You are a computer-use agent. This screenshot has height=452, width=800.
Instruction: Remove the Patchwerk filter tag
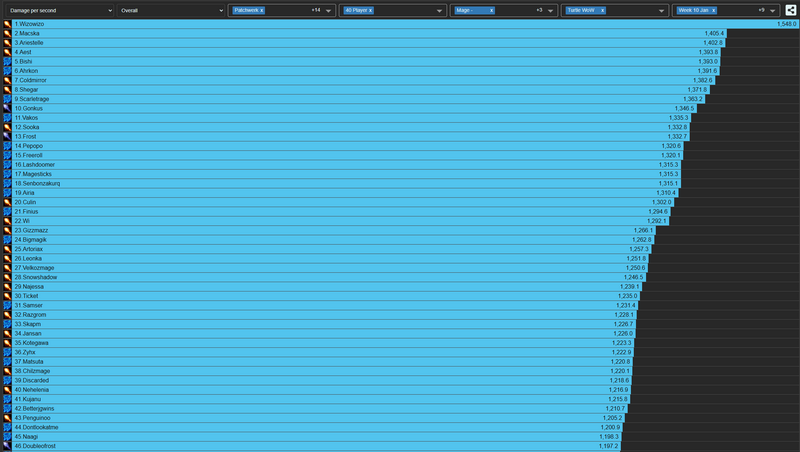(262, 10)
